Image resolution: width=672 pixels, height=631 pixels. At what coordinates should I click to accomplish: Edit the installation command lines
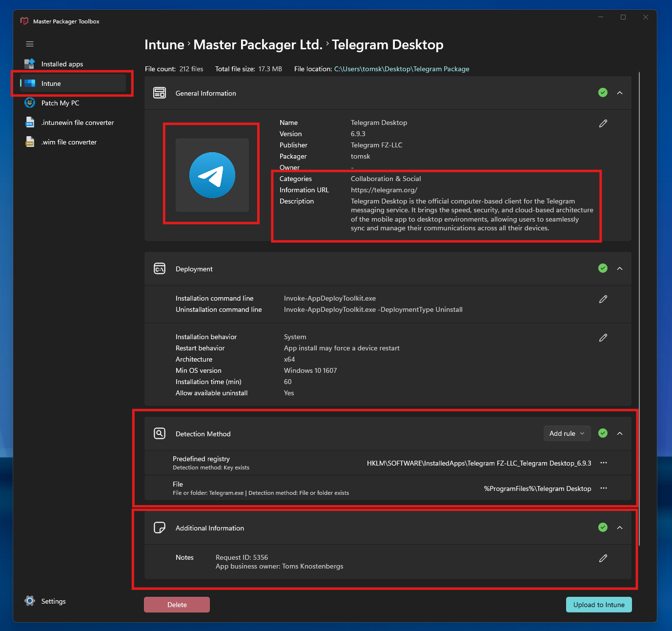click(603, 299)
